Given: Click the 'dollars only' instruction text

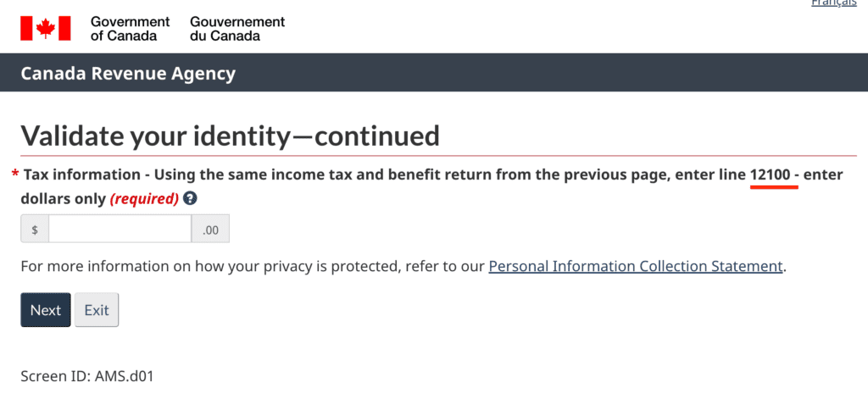Looking at the screenshot, I should click(x=63, y=199).
